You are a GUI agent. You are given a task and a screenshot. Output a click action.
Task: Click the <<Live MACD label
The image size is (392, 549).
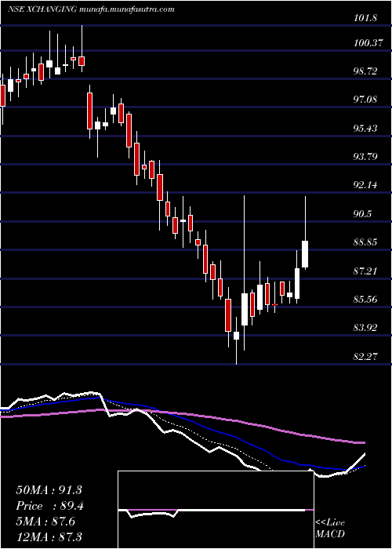[330, 529]
